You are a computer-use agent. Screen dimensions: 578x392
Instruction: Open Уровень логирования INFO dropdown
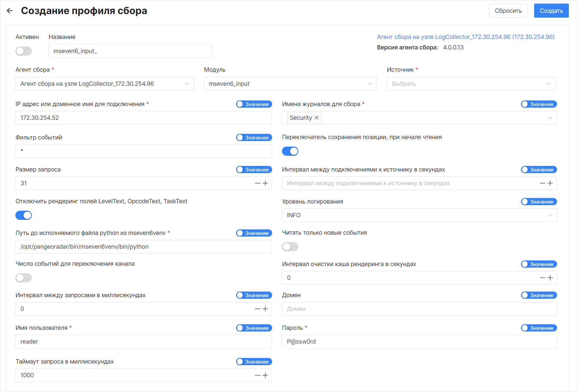click(x=419, y=215)
